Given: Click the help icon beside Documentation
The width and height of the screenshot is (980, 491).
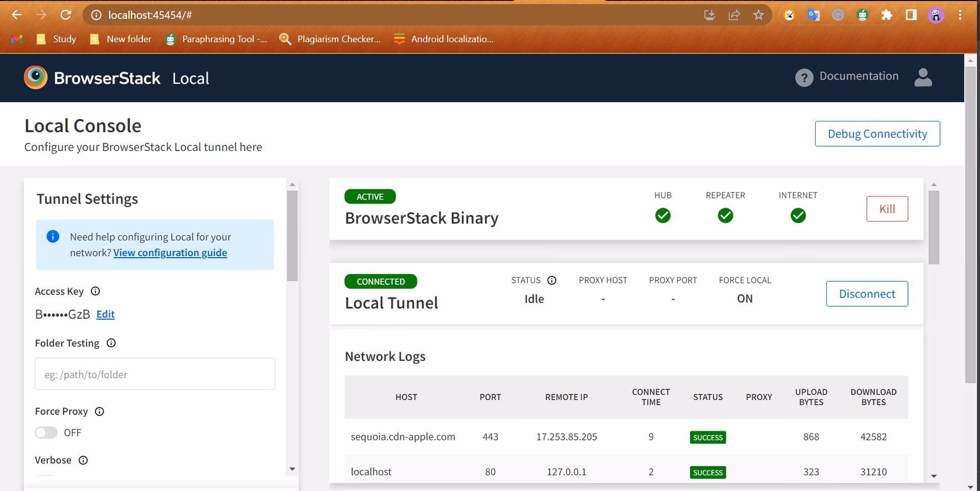Looking at the screenshot, I should [804, 77].
